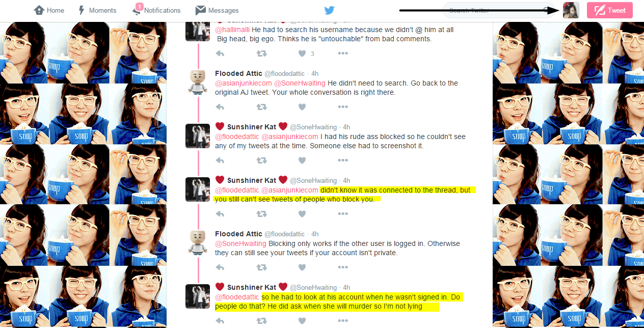Open more options on Blocking only works tweet
The image size is (644, 328).
pyautogui.click(x=343, y=267)
